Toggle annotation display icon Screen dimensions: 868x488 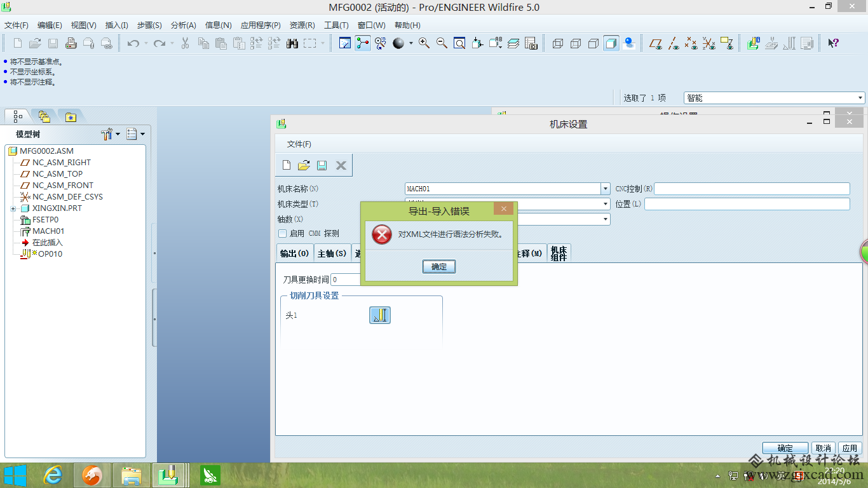tap(727, 43)
